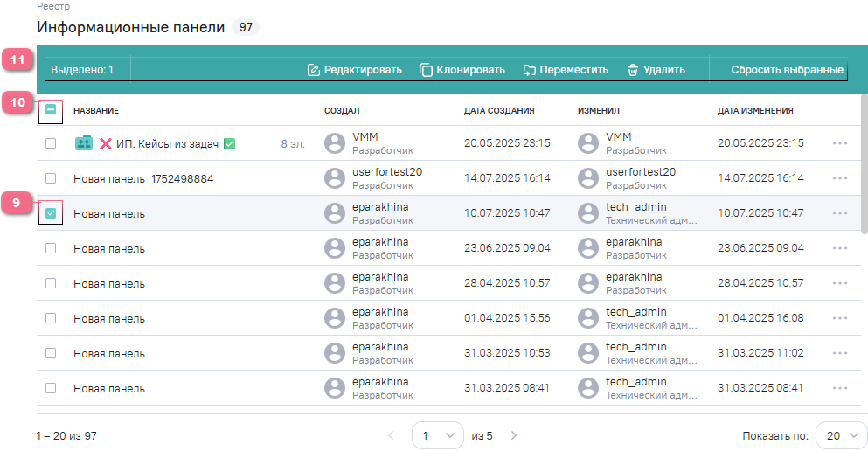This screenshot has height=451, width=868.
Task: Click the Edit (Редактировать) pencil icon
Action: [x=314, y=70]
